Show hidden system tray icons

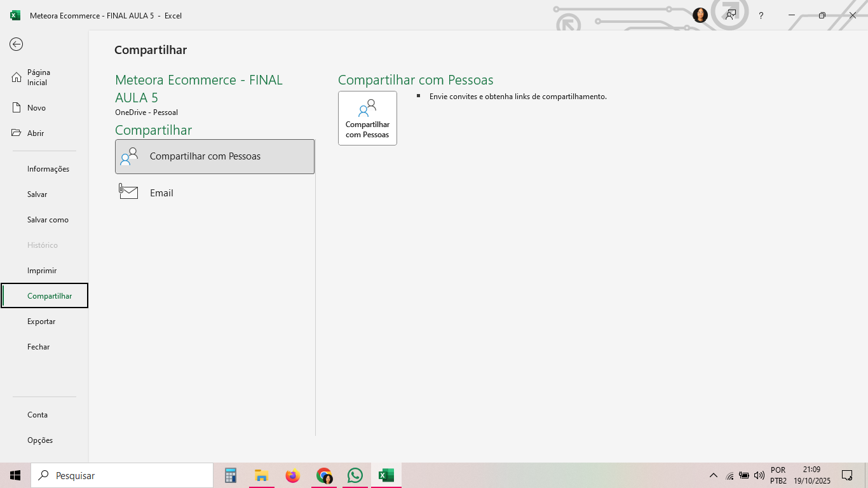[x=713, y=475]
